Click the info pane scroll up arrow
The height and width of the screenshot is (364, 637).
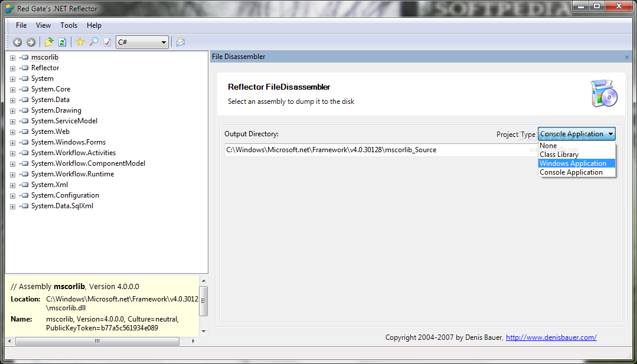(x=204, y=281)
